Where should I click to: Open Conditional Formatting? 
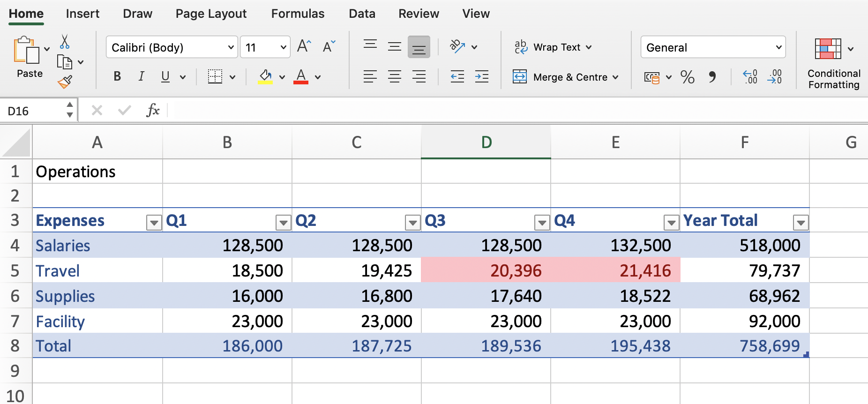(x=834, y=64)
